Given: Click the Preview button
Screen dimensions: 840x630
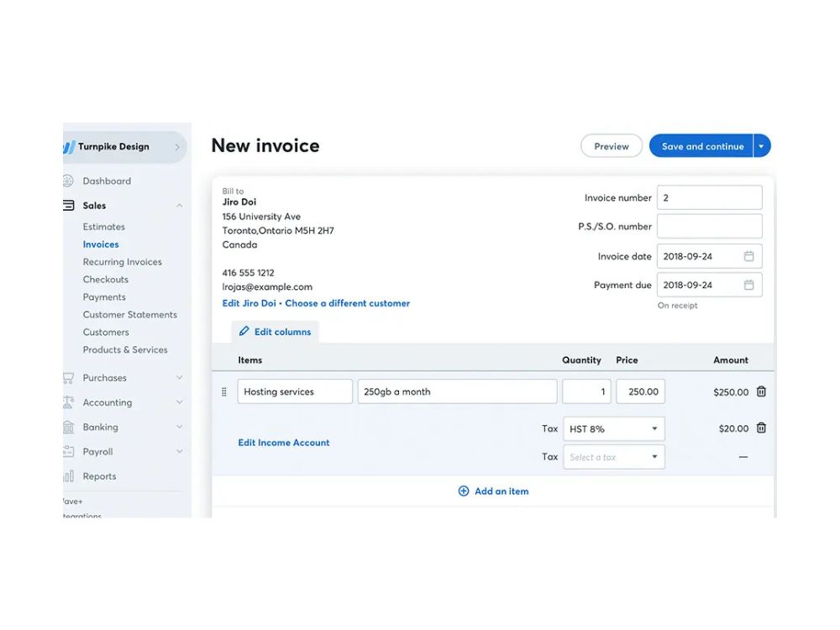Looking at the screenshot, I should [x=612, y=146].
